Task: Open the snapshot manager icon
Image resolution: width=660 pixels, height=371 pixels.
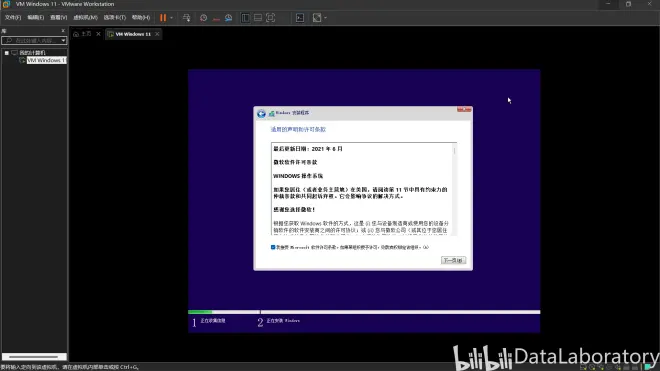Action: 229,18
